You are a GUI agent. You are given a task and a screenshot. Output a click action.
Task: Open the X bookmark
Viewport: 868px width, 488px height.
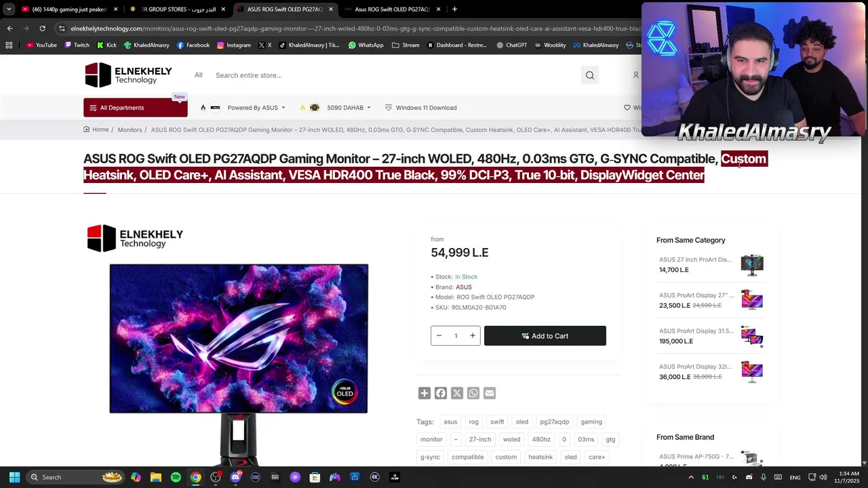tap(264, 45)
